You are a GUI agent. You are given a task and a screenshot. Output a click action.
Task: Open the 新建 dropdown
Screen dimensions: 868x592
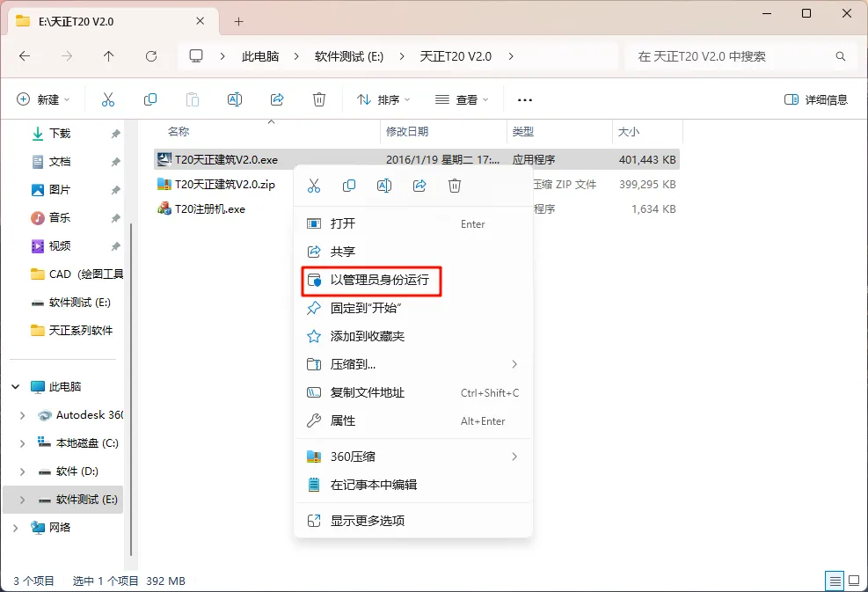[x=43, y=99]
